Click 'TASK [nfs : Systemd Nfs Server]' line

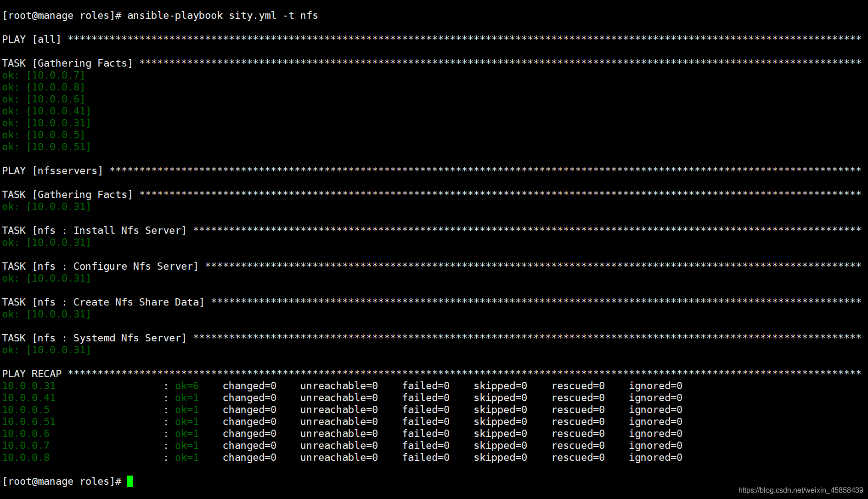click(432, 338)
